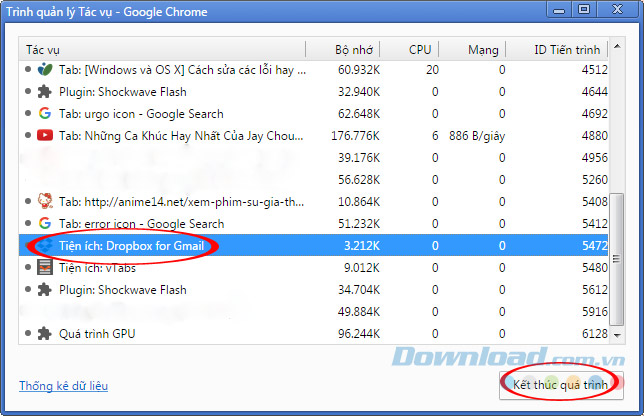This screenshot has height=416, width=644.
Task: Click process ID 5472
Action: coord(595,246)
